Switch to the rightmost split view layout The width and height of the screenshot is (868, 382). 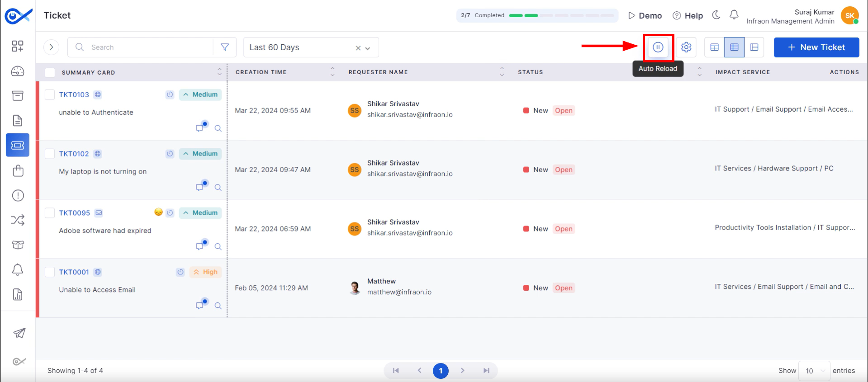point(754,47)
